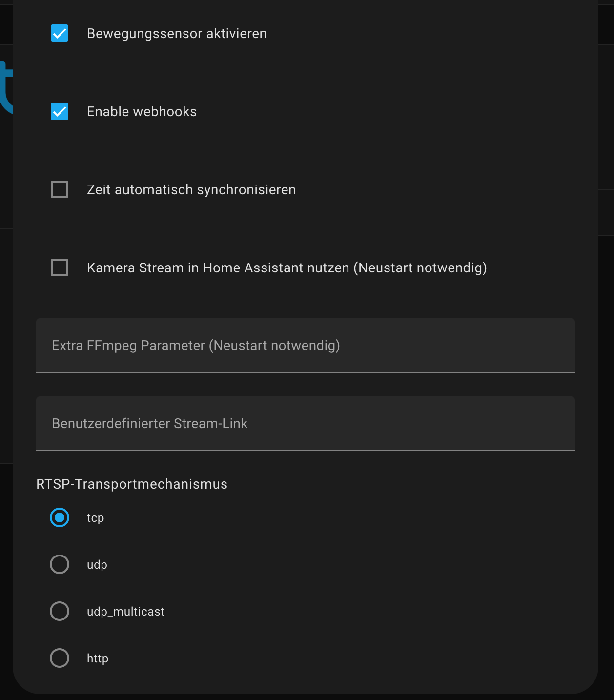Check the Kamera Stream in Home Assistant box
Image resolution: width=614 pixels, height=700 pixels.
click(x=60, y=268)
